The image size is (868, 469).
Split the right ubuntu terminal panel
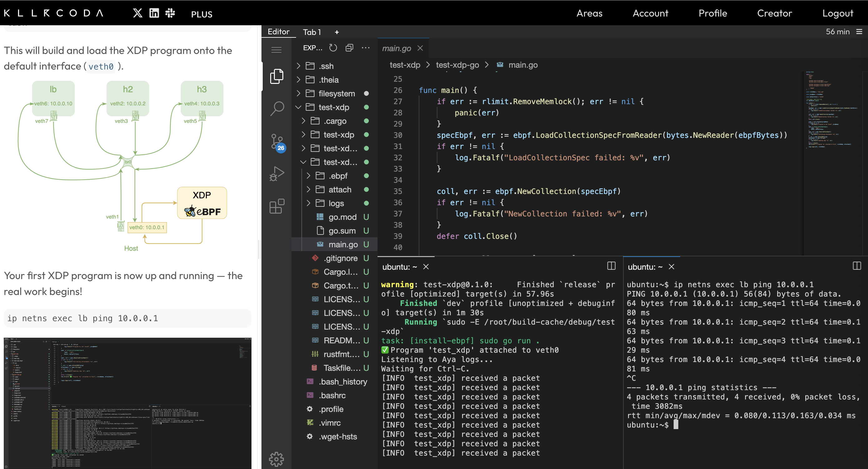[x=856, y=266]
